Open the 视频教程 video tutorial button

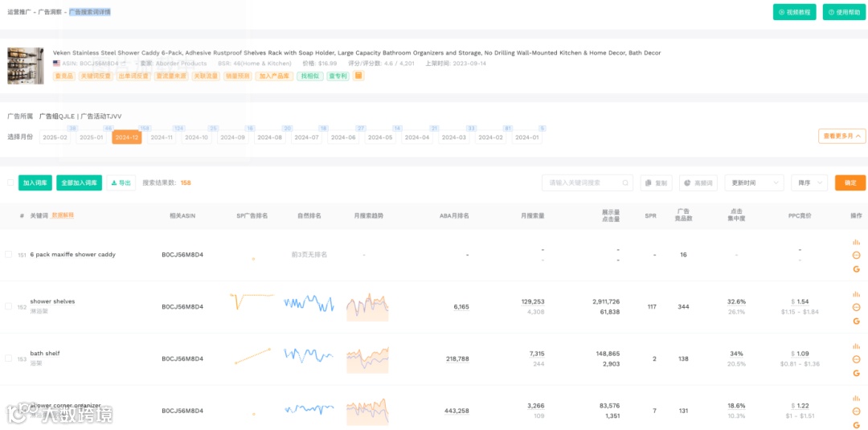coord(794,11)
